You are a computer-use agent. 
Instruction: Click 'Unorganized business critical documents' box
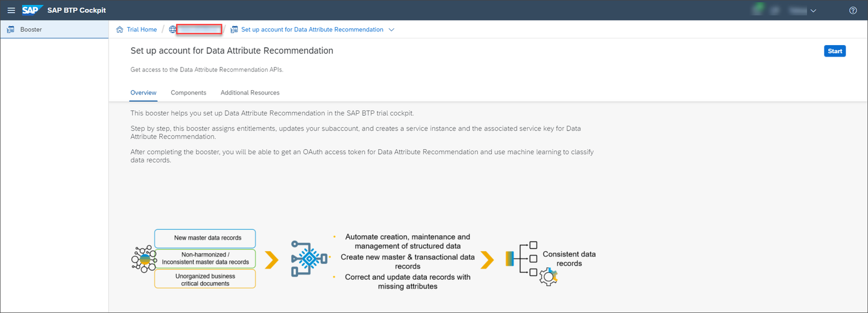pos(205,279)
